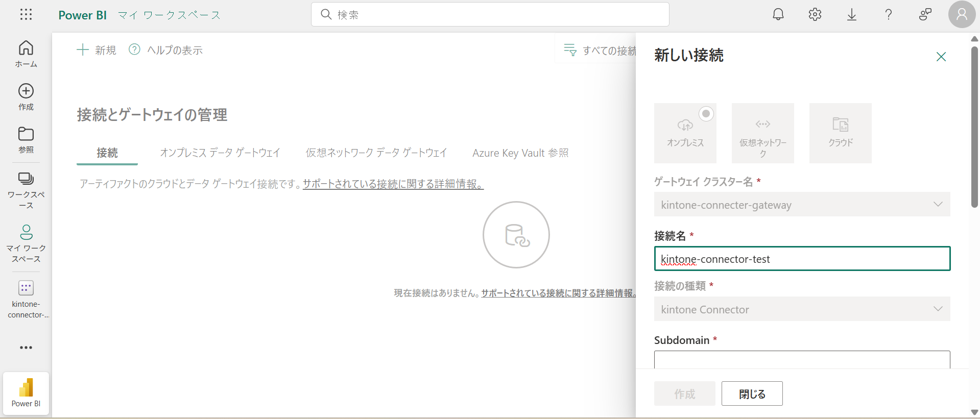Open ワークスペース in the sidebar
This screenshot has width=980, height=419.
pos(26,190)
